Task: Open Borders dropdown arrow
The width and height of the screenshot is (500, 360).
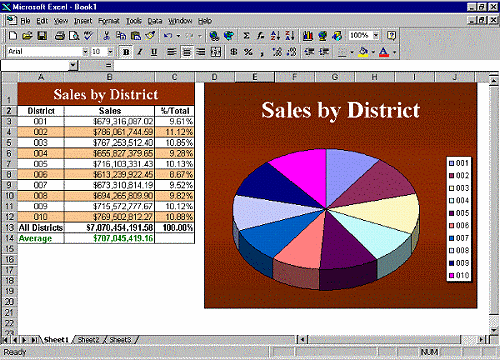Action: [352, 52]
